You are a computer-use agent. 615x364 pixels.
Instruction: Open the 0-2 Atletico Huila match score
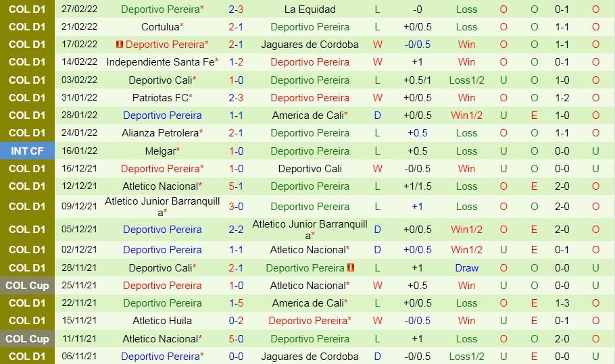click(236, 321)
